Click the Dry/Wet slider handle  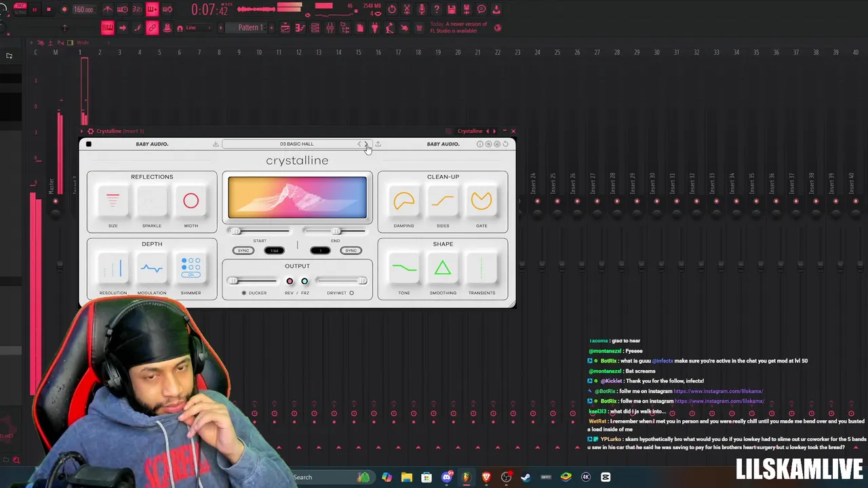(x=362, y=281)
